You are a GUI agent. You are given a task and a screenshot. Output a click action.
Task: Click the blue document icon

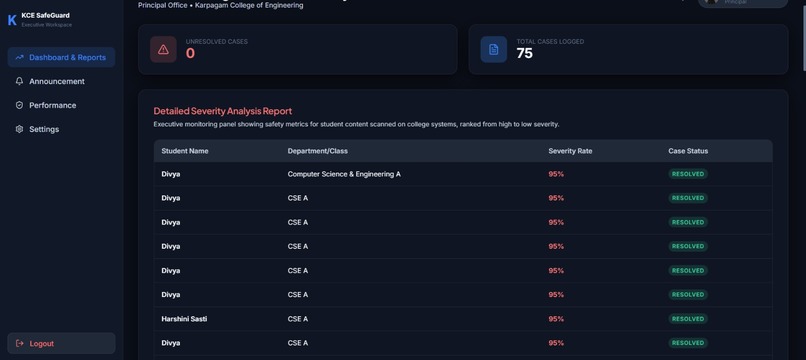[493, 49]
